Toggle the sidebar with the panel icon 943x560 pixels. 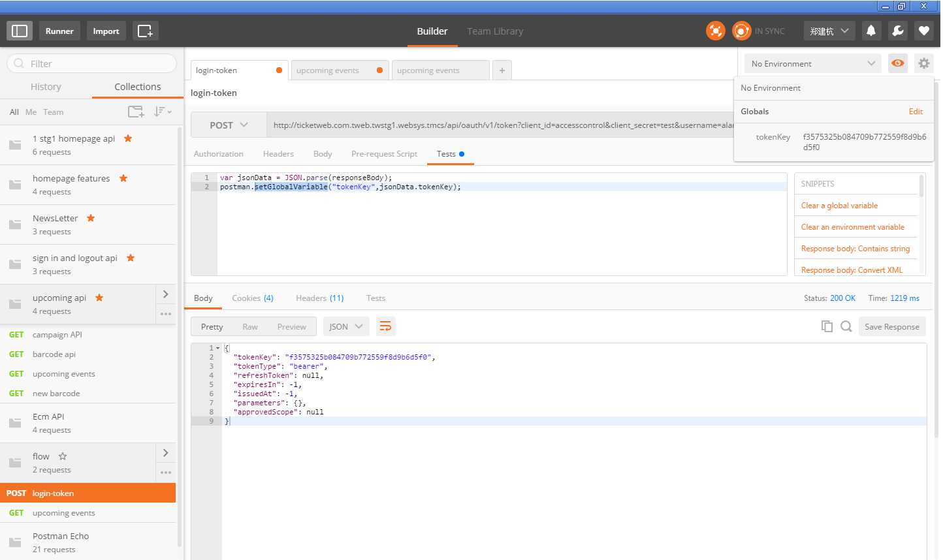click(x=20, y=31)
